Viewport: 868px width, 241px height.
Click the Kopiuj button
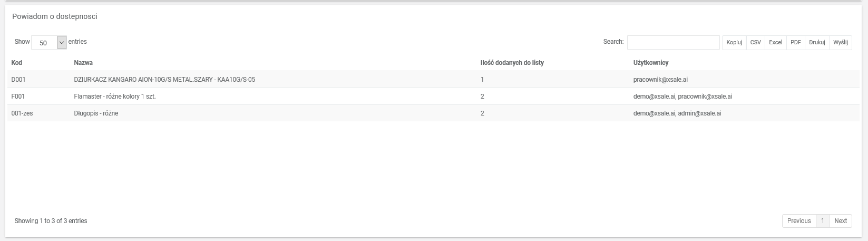[734, 43]
